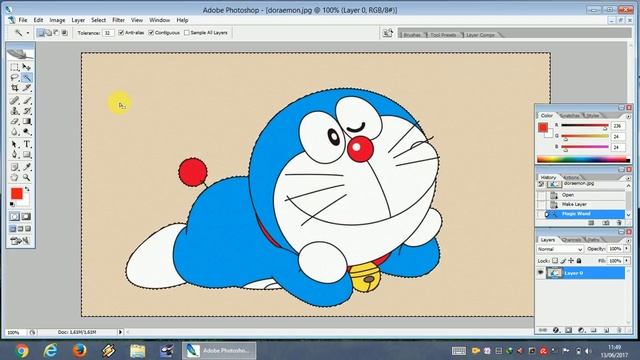Viewport: 640px width, 360px height.
Task: Select the Rectangular Marquee tool
Action: point(15,67)
